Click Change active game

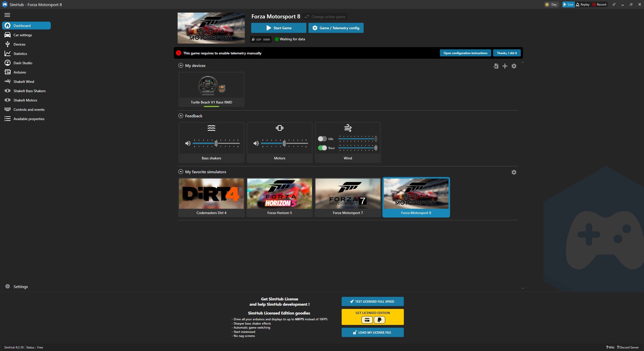325,17
